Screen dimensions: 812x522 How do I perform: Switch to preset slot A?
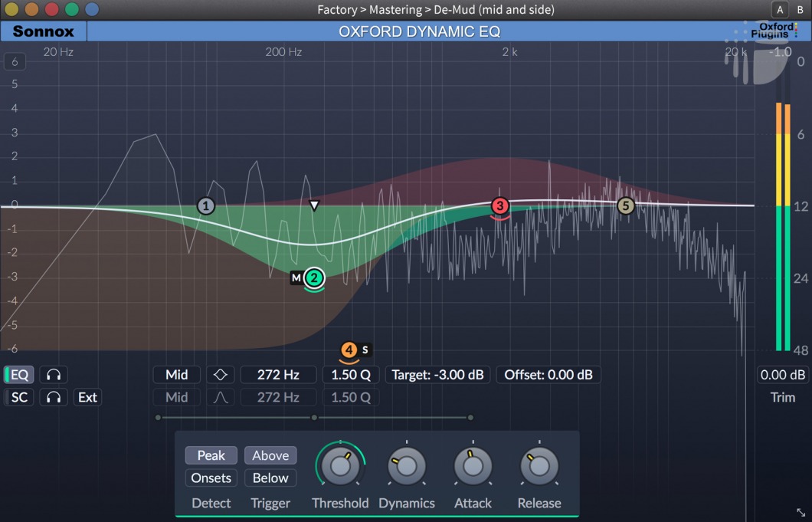tap(780, 9)
